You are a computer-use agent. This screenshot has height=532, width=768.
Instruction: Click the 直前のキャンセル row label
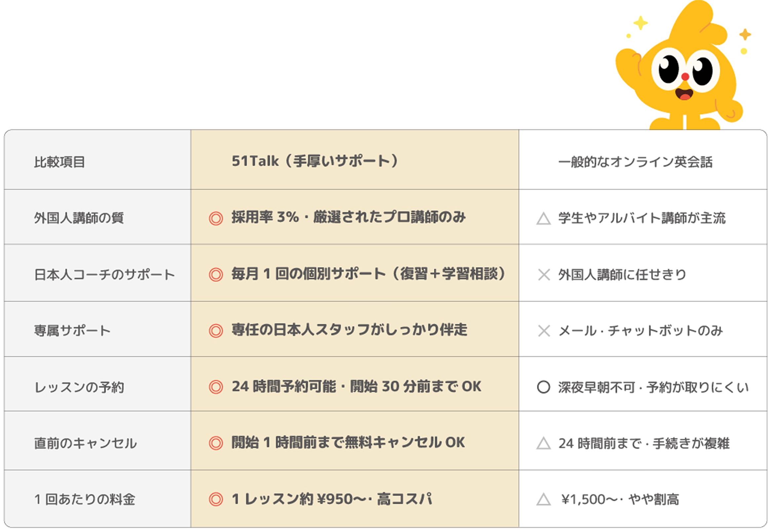[86, 443]
